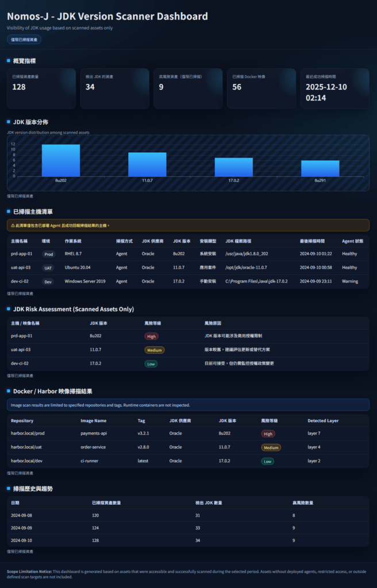Click the Prod environment tag for prd-app-01
Viewport: 377px width, 588px height.
point(49,254)
